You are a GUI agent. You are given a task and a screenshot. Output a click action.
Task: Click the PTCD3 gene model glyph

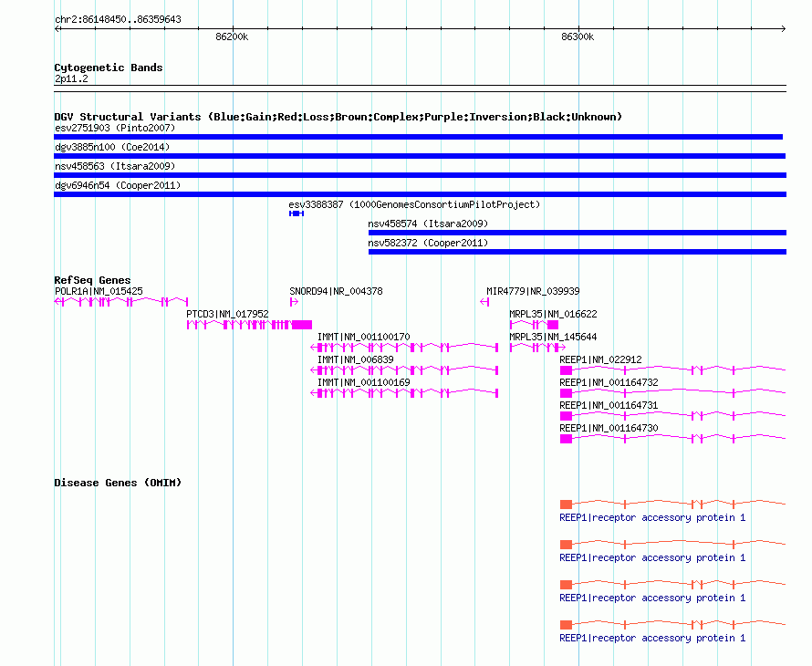(249, 325)
